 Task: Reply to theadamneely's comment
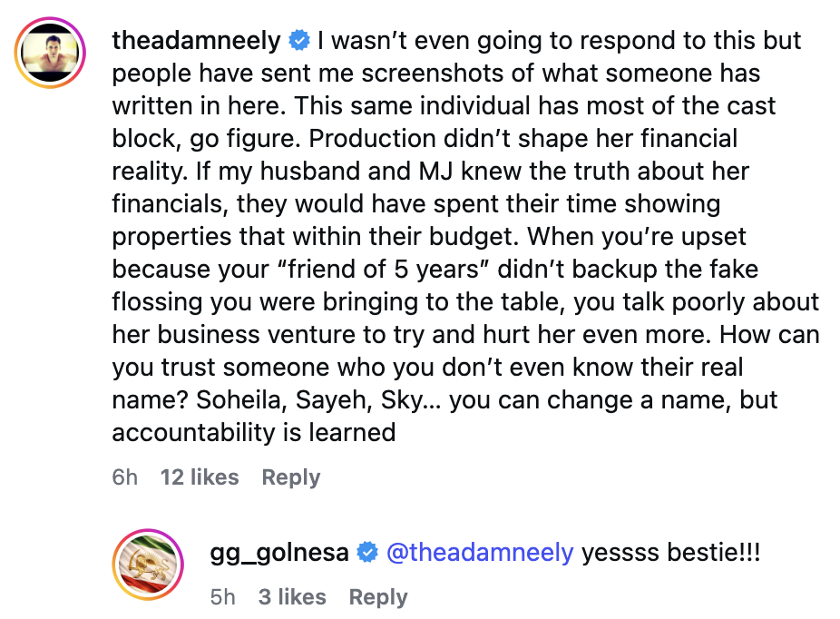pos(290,477)
